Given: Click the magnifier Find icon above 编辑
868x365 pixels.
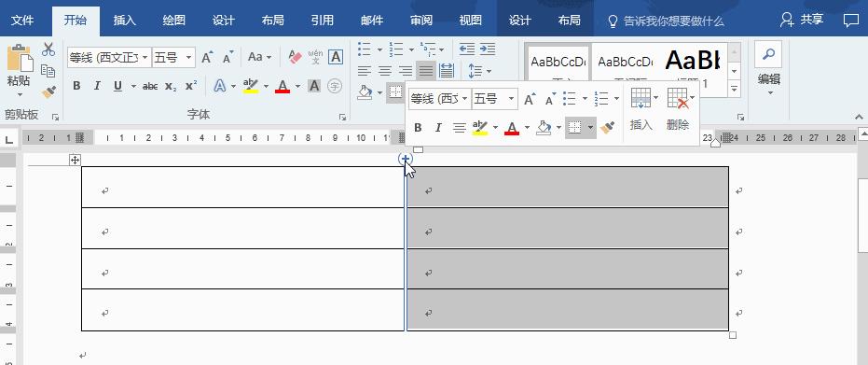Looking at the screenshot, I should (768, 54).
